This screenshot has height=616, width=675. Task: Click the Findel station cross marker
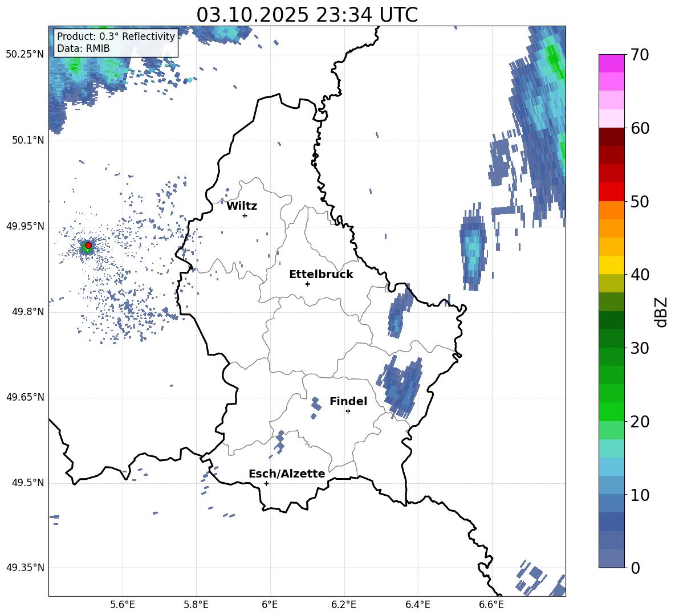click(348, 411)
